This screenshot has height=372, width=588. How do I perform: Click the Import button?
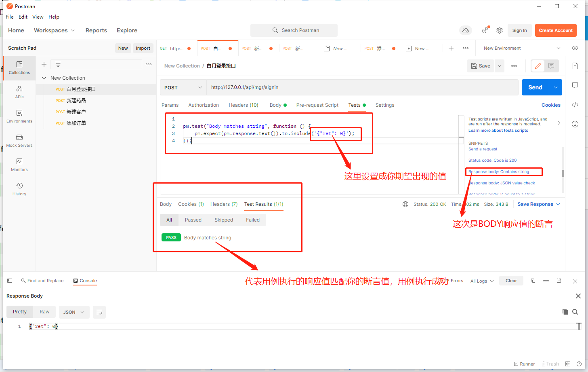[x=143, y=48]
